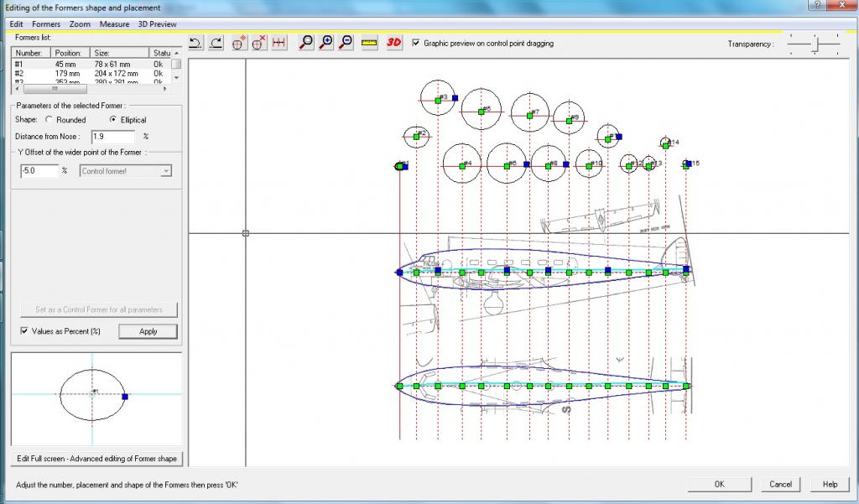Toggle Graphic preview on control point dragging
The image size is (859, 504).
(416, 43)
